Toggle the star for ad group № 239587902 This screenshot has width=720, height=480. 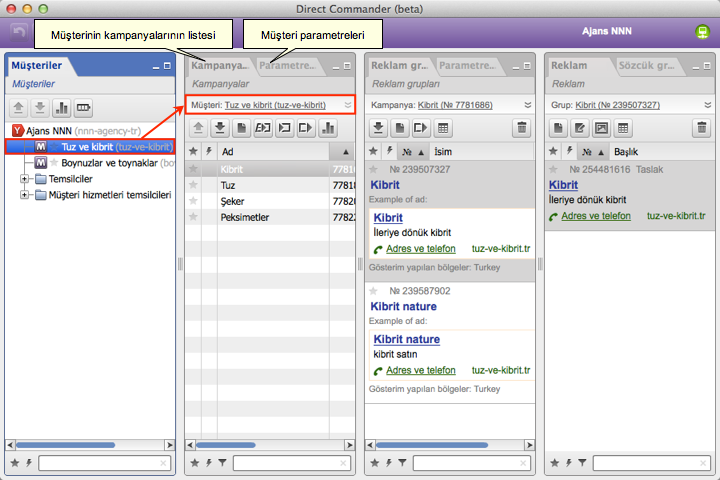tap(373, 291)
